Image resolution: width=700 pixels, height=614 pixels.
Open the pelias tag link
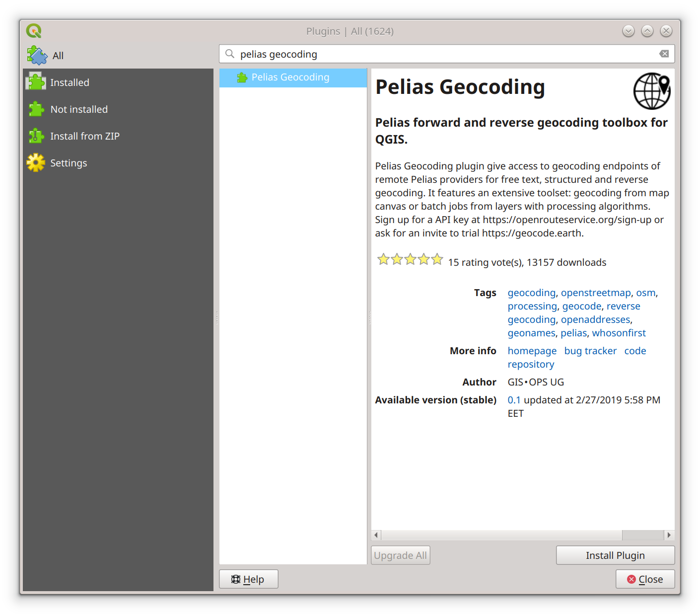pos(574,333)
